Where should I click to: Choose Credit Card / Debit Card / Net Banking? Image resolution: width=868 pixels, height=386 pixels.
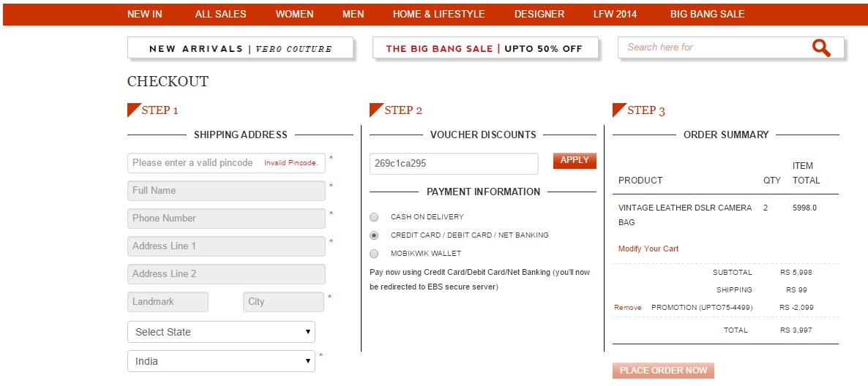click(374, 235)
